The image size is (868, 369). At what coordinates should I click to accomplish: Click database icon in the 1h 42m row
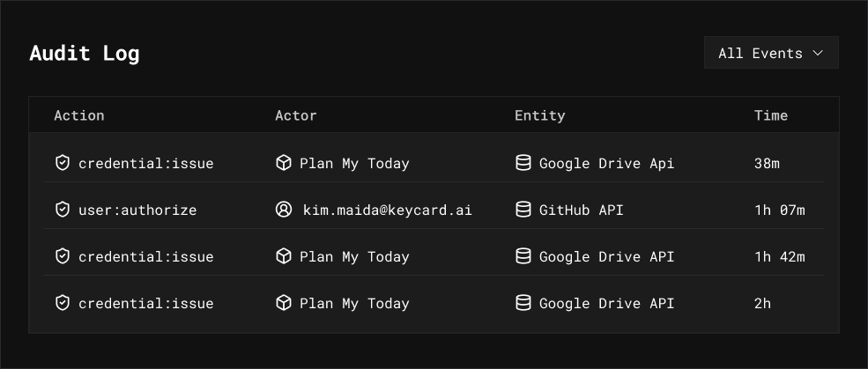click(523, 256)
